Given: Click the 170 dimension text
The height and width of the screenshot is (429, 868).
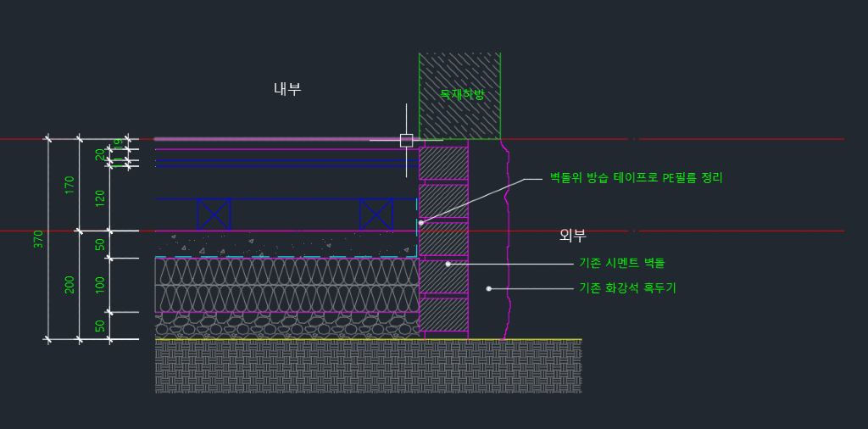Looking at the screenshot, I should tap(70, 184).
